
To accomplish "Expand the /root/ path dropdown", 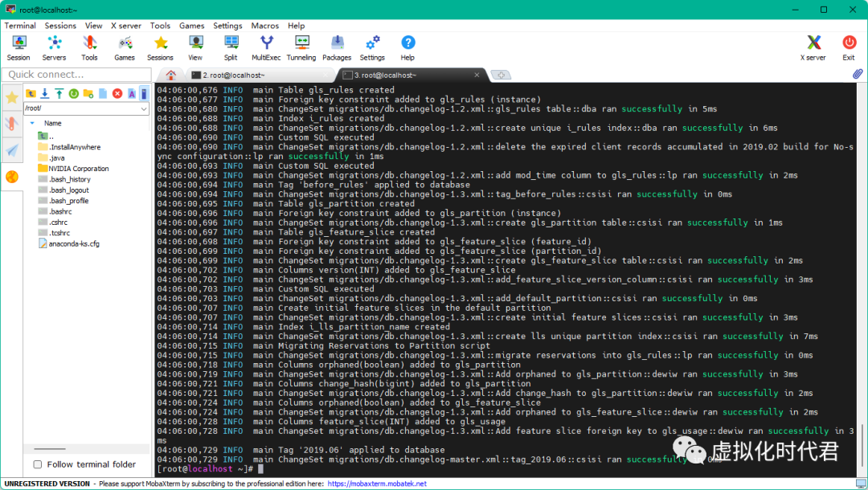I will [144, 108].
